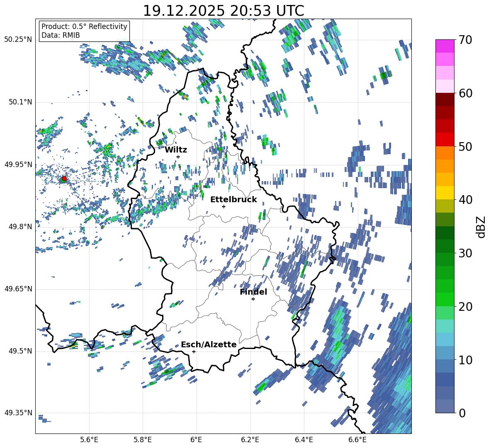Image resolution: width=491 pixels, height=448 pixels.
Task: Click the colorbar tick label 70
Action: click(x=465, y=40)
